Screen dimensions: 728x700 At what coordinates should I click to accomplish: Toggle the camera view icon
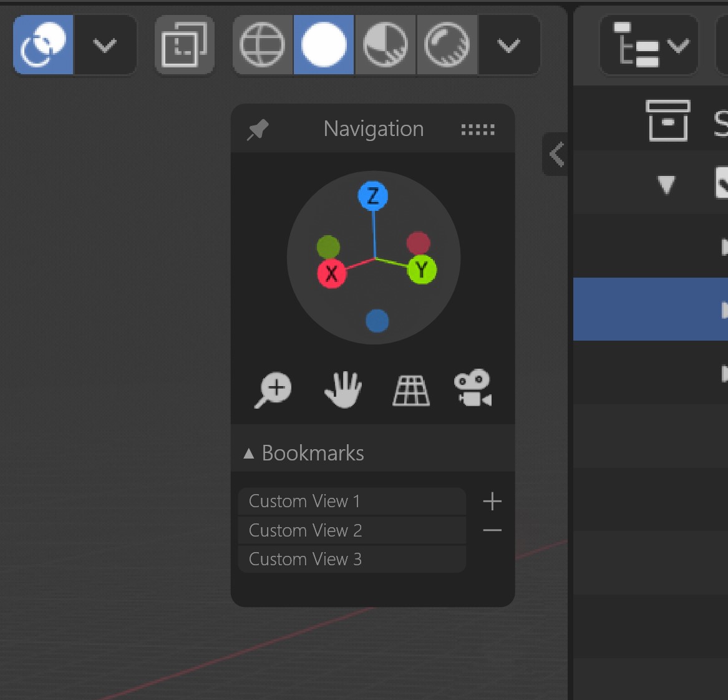tap(473, 389)
